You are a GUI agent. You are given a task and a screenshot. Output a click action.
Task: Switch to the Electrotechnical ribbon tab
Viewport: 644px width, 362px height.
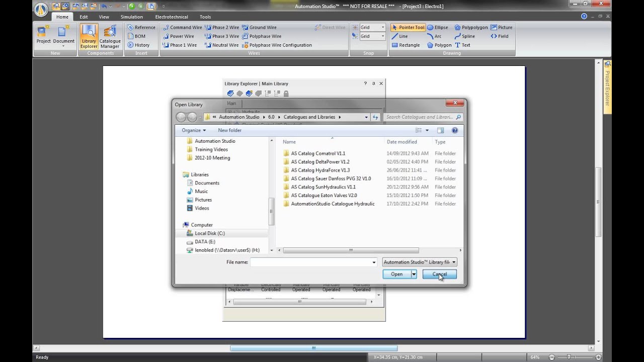coord(172,17)
